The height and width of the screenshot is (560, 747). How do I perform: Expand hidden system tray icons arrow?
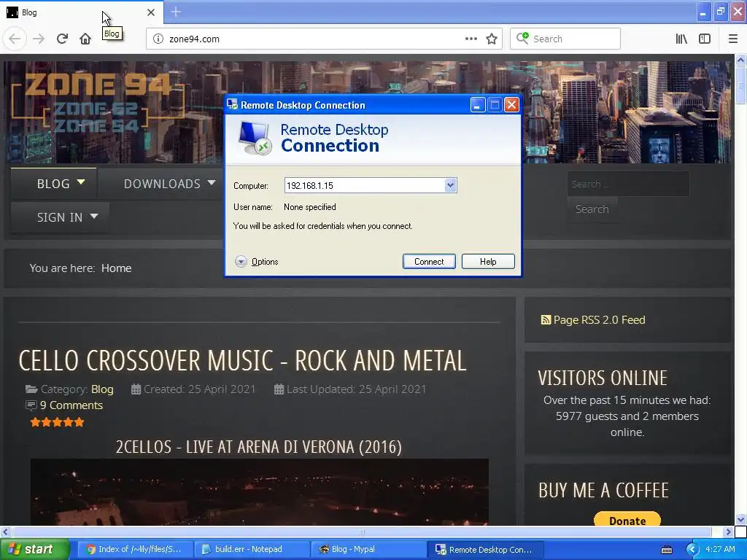pyautogui.click(x=692, y=550)
